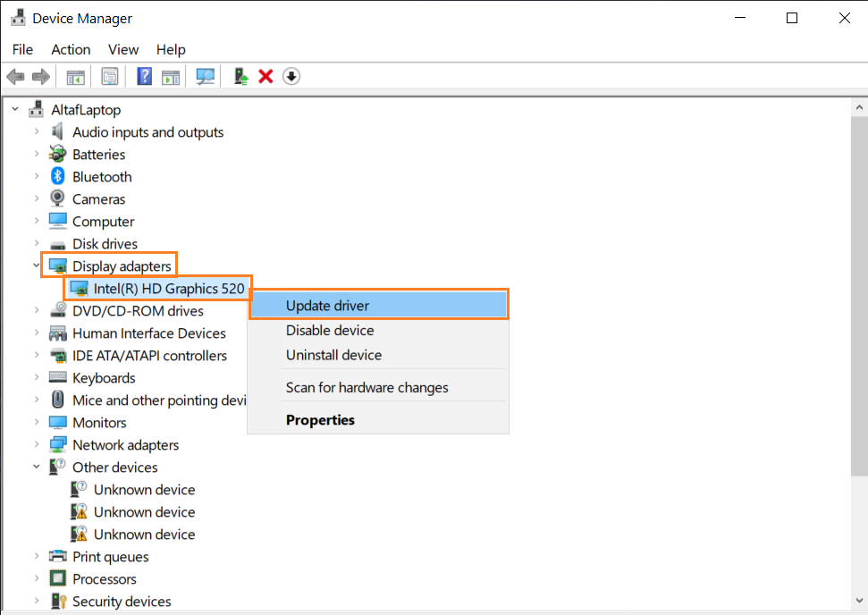
Task: Select the Update driver toolbar icon
Action: click(x=240, y=76)
